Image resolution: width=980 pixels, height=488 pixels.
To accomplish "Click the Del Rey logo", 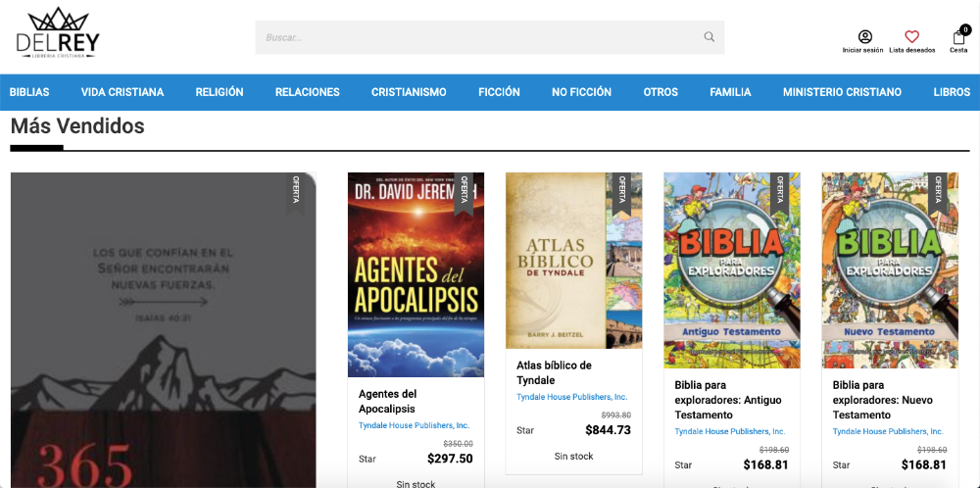I will (x=58, y=34).
